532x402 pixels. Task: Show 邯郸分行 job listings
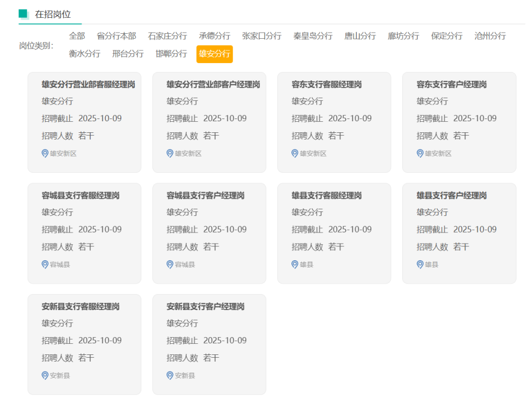[x=171, y=54]
